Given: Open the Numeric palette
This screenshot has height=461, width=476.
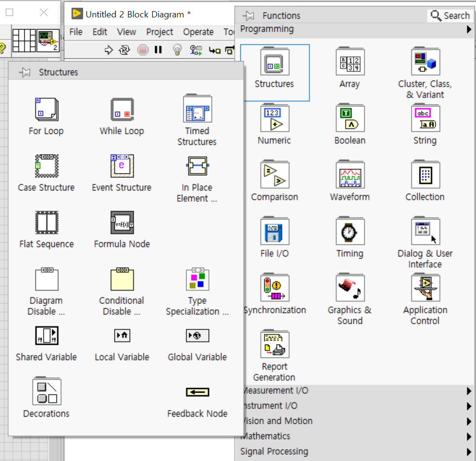Looking at the screenshot, I should [275, 118].
